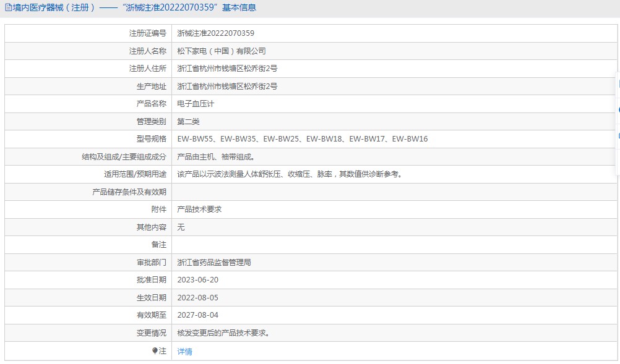Click the 型号规格 row label
The height and width of the screenshot is (364, 620).
click(152, 139)
